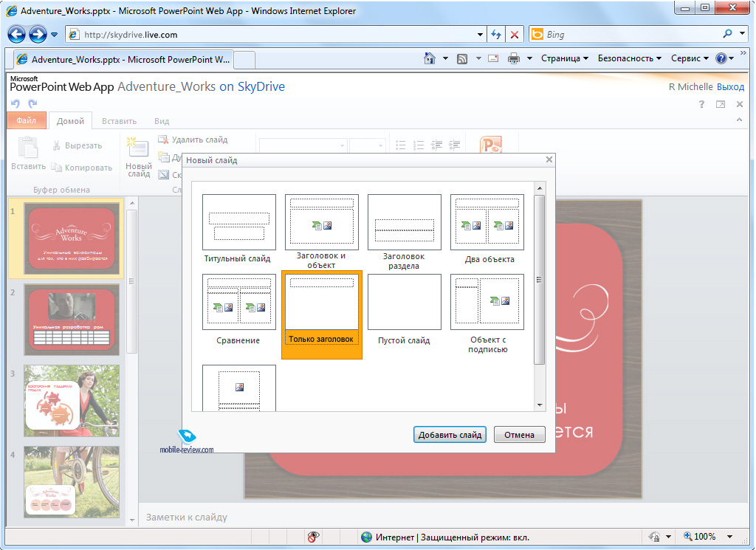The height and width of the screenshot is (550, 756).
Task: Collapse the ribbon with the chevron
Action: (739, 120)
